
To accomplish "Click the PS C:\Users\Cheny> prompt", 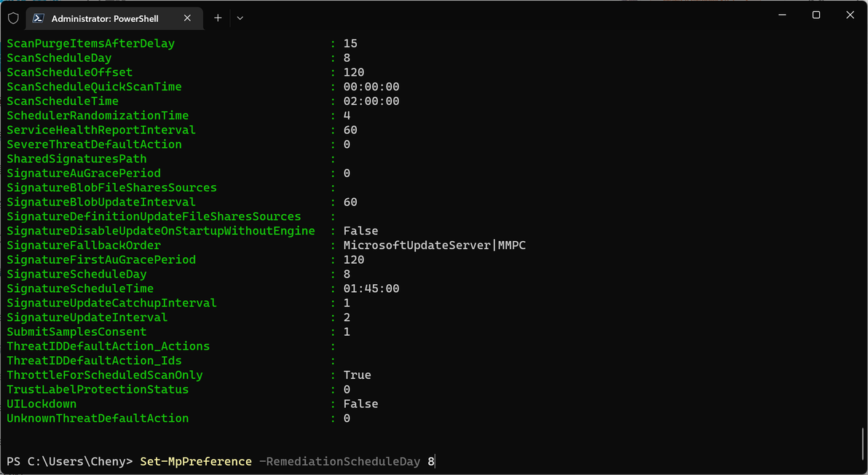I will click(x=70, y=461).
